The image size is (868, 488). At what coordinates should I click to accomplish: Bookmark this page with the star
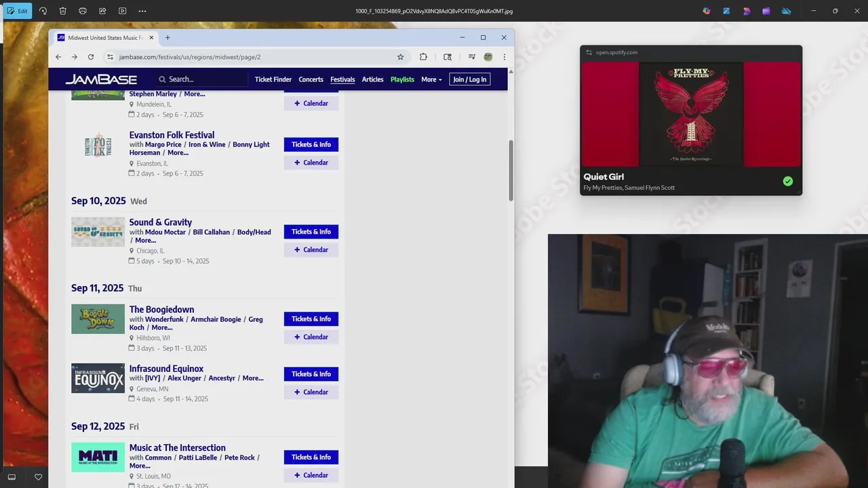click(400, 57)
